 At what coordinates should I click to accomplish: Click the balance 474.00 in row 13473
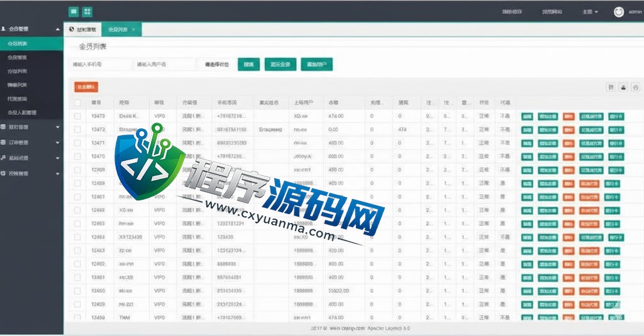point(336,116)
